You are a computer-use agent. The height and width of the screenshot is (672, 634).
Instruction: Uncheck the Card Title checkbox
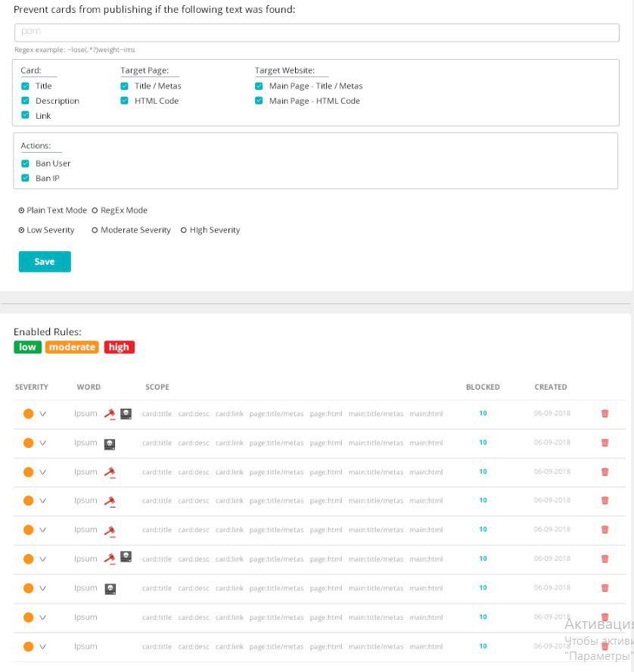25,86
